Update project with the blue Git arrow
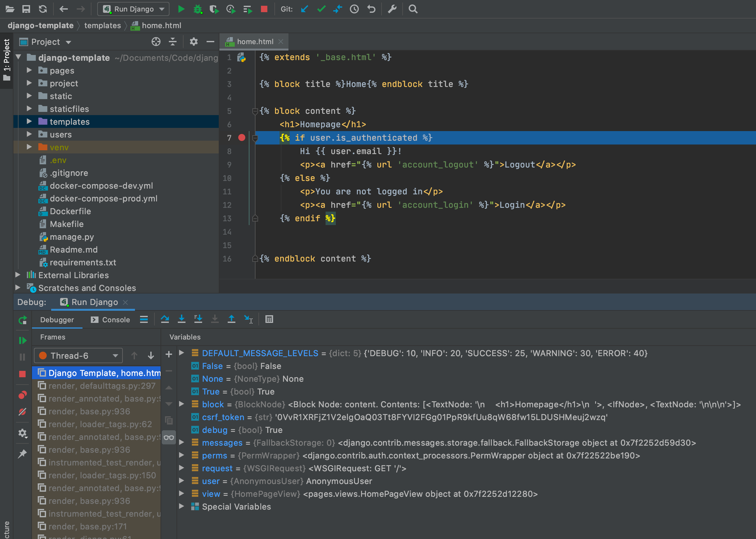 pyautogui.click(x=304, y=9)
